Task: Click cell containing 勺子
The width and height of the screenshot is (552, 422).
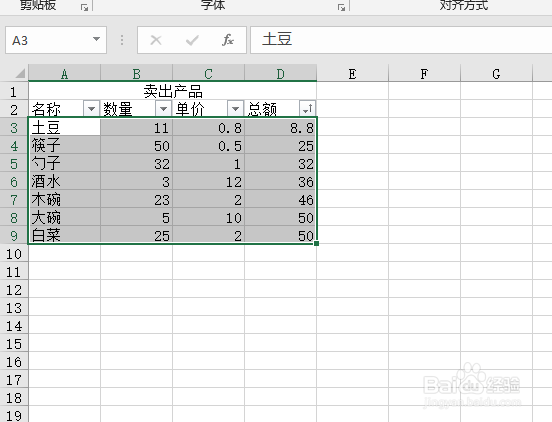Action: pyautogui.click(x=64, y=163)
